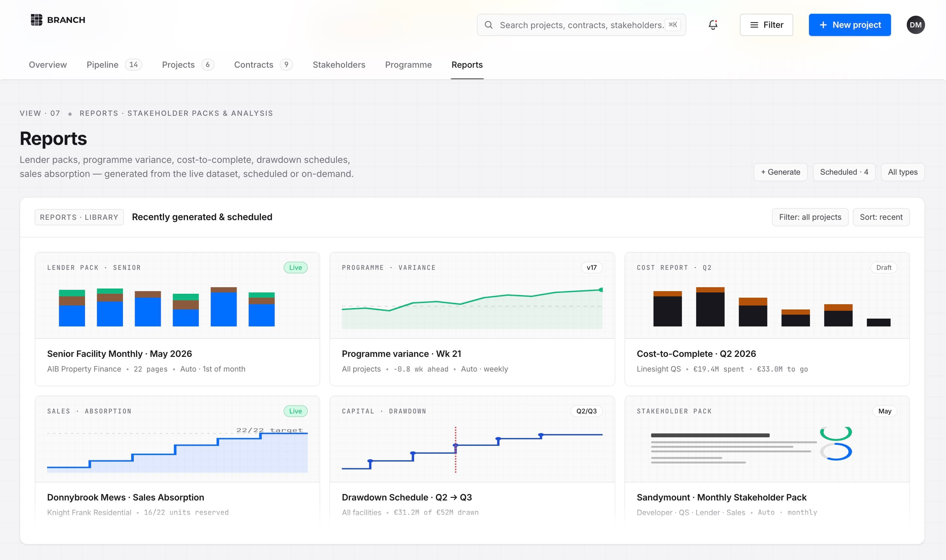The height and width of the screenshot is (560, 946).
Task: Click the Draft badge on Cost Report
Action: click(884, 268)
